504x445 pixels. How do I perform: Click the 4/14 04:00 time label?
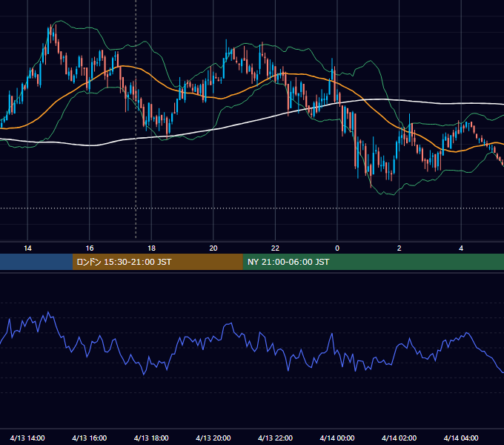click(461, 438)
